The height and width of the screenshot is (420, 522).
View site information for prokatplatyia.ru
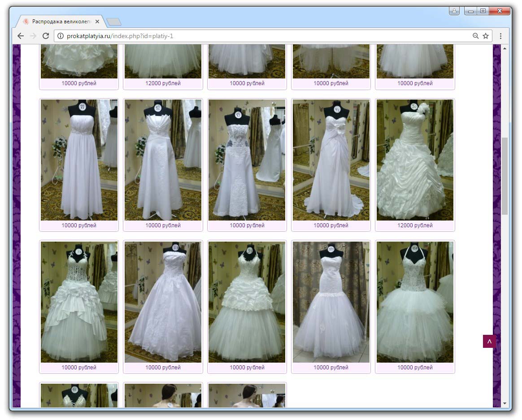[x=60, y=36]
